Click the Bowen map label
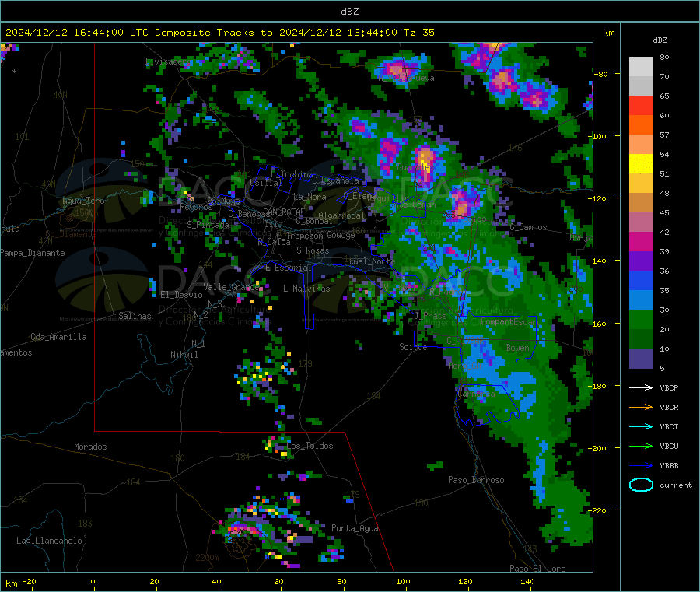 (517, 347)
